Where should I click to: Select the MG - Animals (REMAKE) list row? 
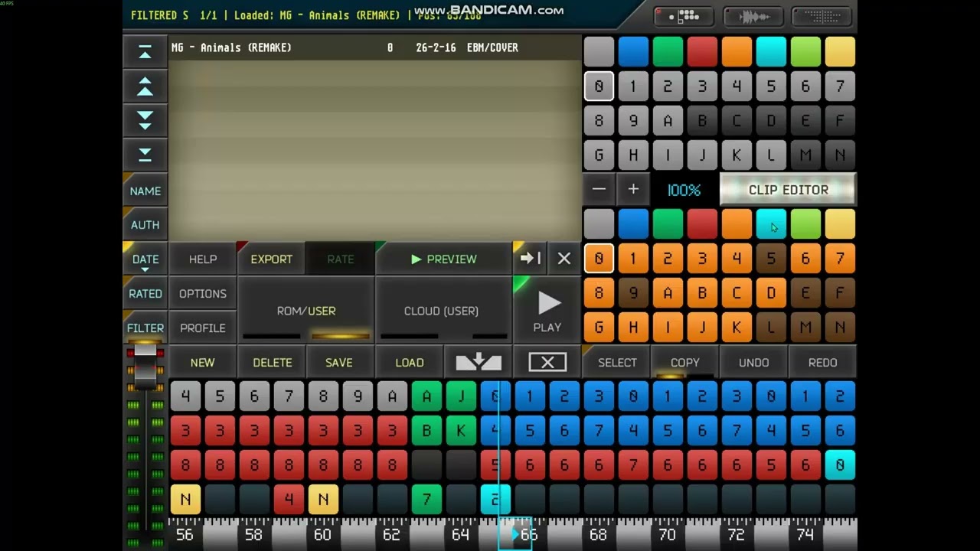(375, 47)
